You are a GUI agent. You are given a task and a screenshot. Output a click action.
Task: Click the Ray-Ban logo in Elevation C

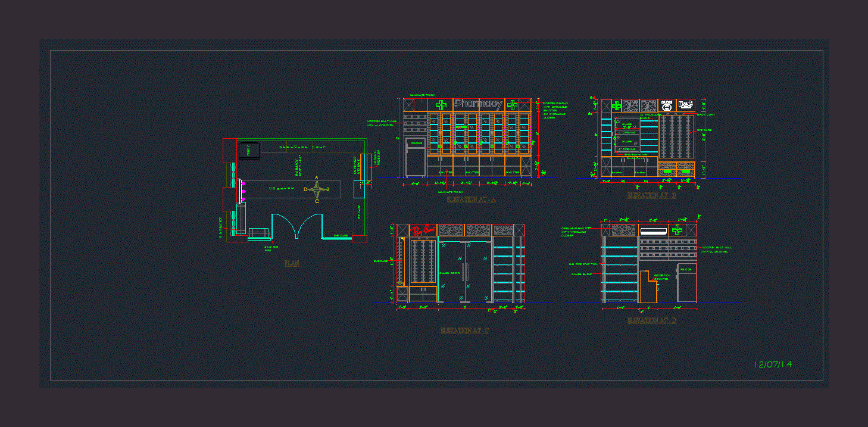[423, 230]
